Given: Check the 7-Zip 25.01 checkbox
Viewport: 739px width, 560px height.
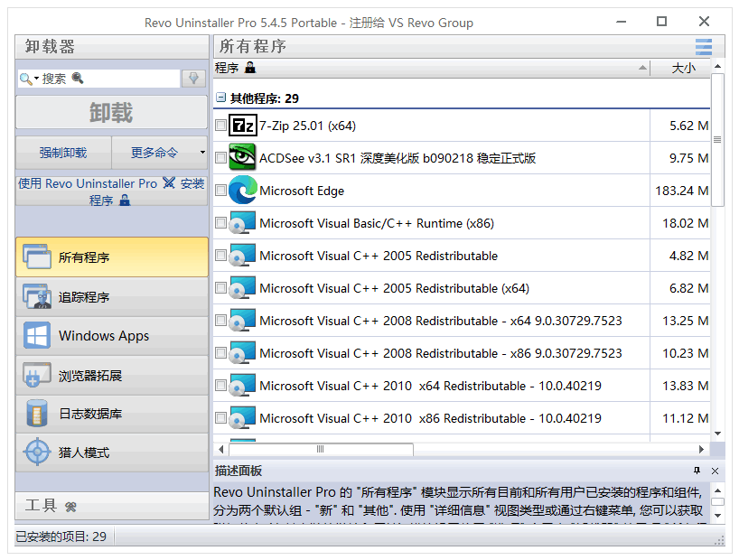Looking at the screenshot, I should (x=221, y=126).
